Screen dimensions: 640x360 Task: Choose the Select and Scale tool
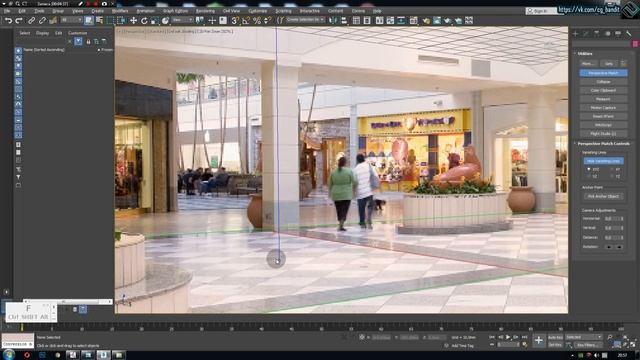[155, 20]
